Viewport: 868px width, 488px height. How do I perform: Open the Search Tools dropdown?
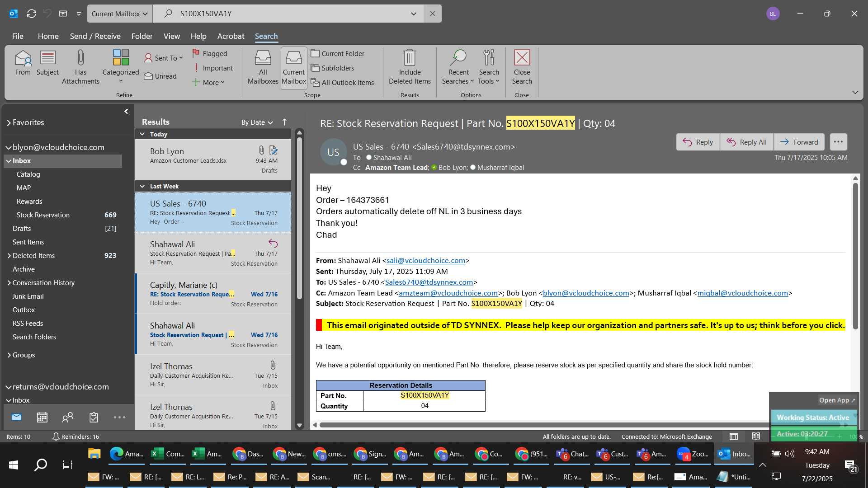(489, 67)
